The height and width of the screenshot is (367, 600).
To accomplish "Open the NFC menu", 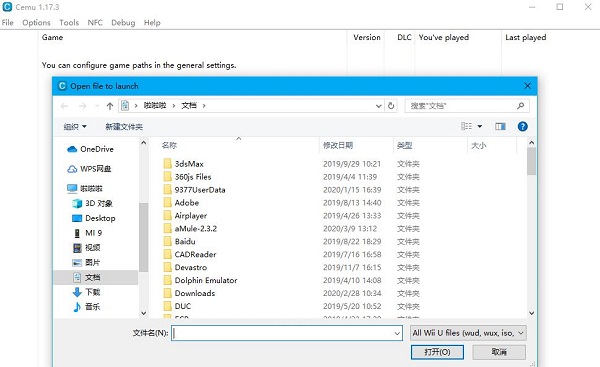I will pyautogui.click(x=95, y=23).
